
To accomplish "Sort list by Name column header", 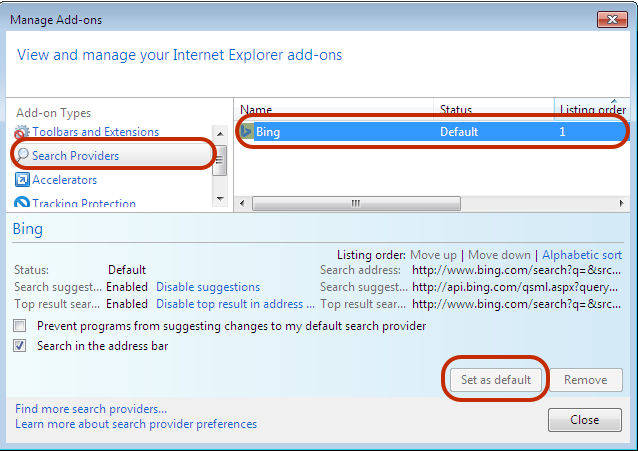I will pos(334,109).
